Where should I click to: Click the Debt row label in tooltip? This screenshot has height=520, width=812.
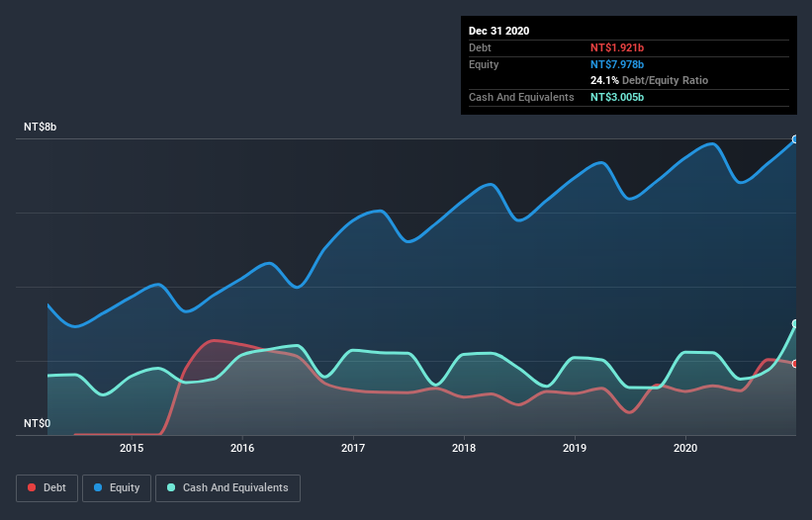480,47
